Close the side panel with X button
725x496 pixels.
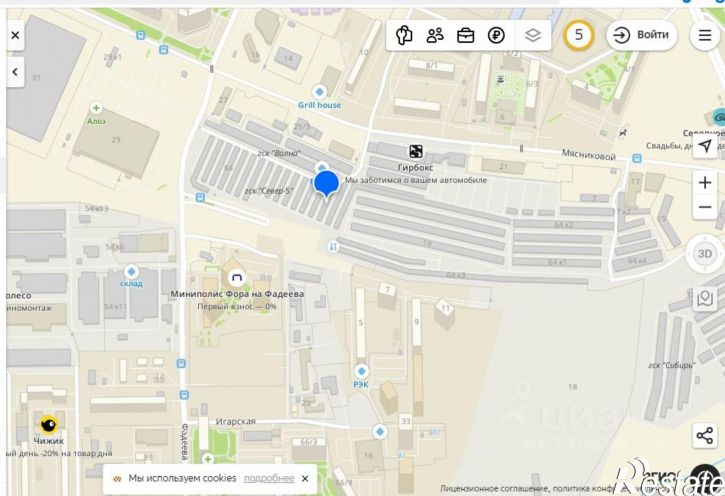tap(15, 35)
